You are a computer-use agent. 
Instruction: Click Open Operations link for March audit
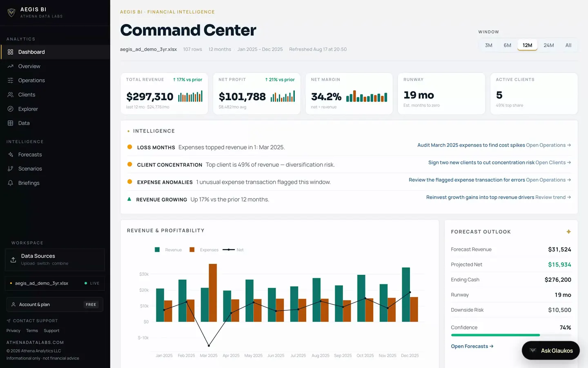[x=548, y=145]
